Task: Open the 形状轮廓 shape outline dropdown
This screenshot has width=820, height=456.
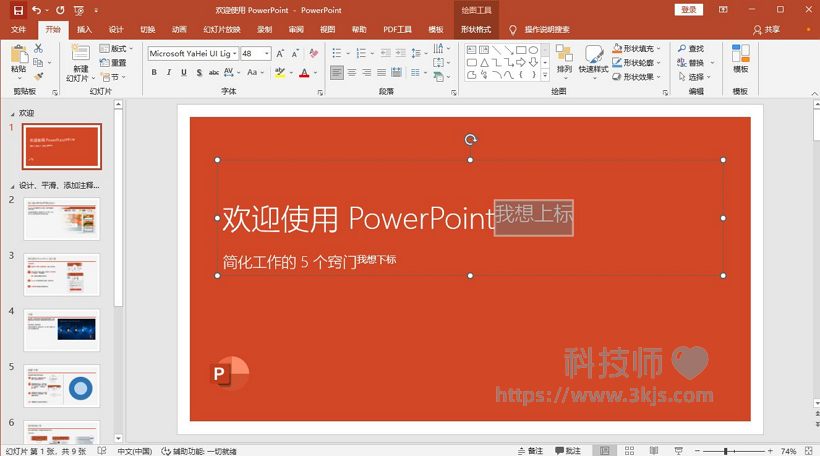Action: pos(636,63)
